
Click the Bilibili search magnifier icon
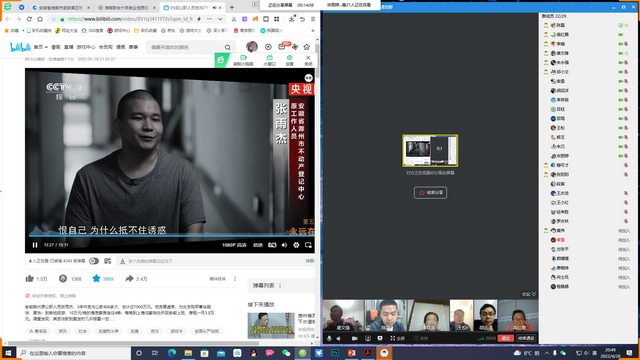[228, 47]
